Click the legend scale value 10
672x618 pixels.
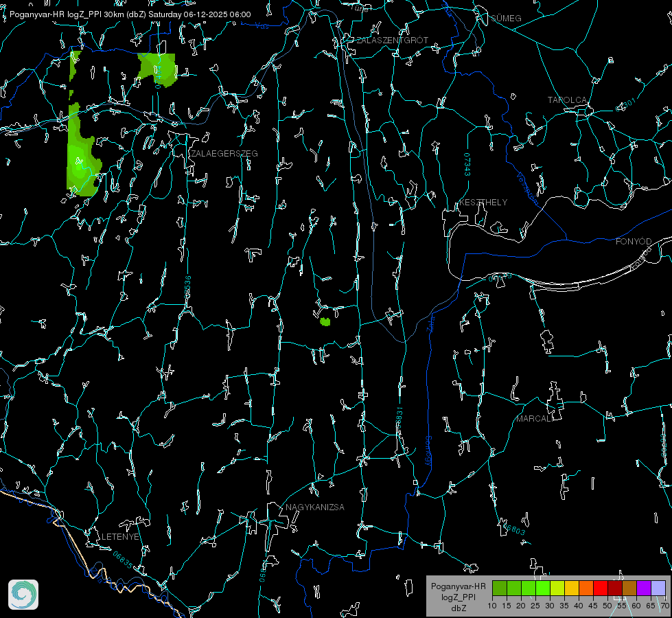click(x=492, y=606)
